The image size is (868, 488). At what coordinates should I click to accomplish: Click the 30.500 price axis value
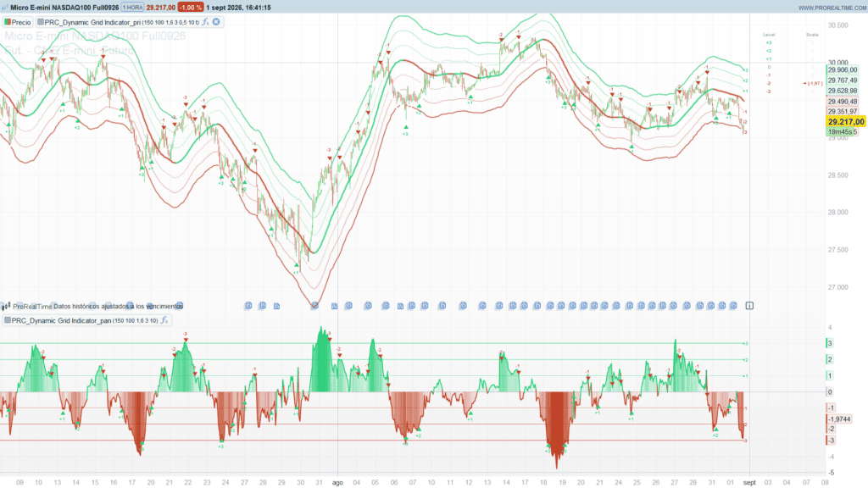tap(837, 25)
